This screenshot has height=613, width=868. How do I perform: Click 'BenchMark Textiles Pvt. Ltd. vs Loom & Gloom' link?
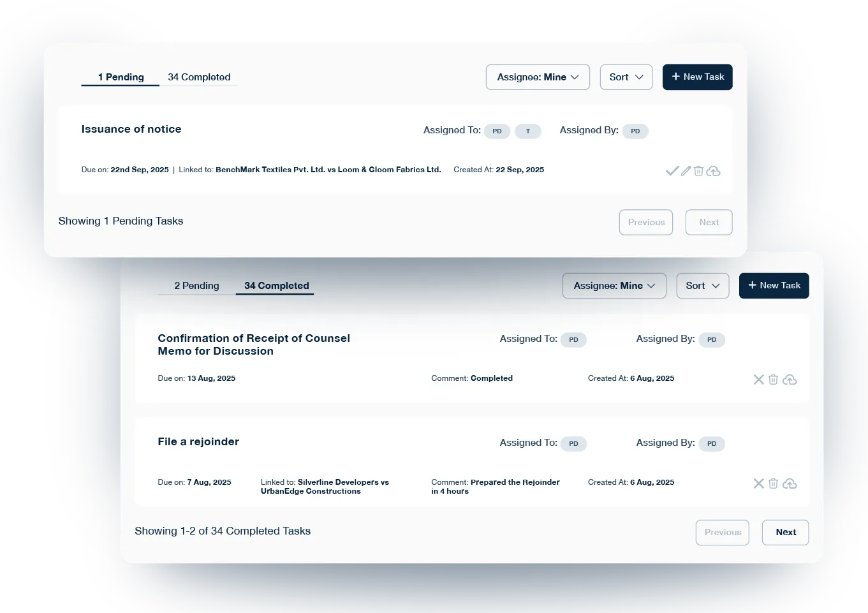(x=328, y=169)
